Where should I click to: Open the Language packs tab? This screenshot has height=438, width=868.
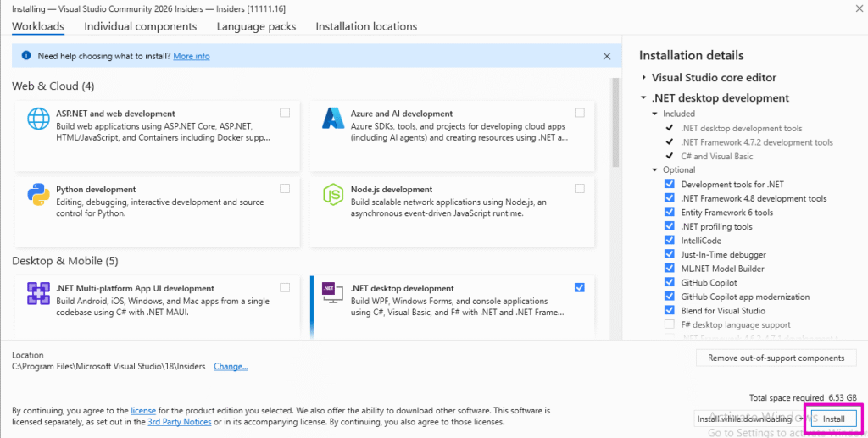coord(256,26)
